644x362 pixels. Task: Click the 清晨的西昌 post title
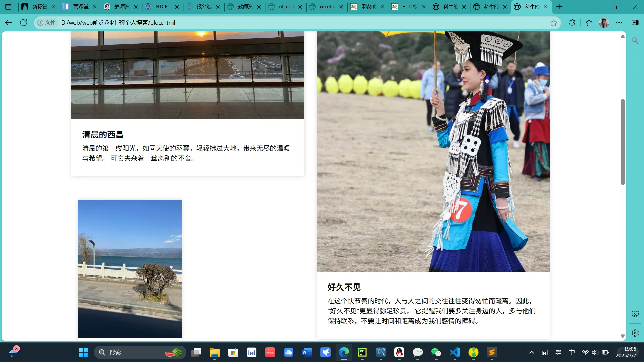tap(103, 135)
